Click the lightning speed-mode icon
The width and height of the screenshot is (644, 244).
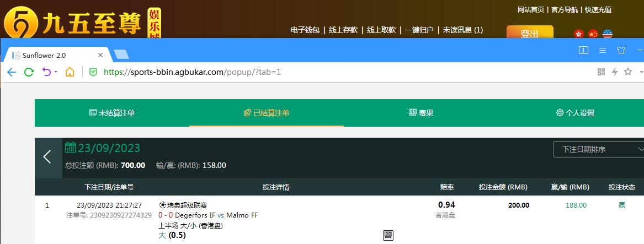615,72
